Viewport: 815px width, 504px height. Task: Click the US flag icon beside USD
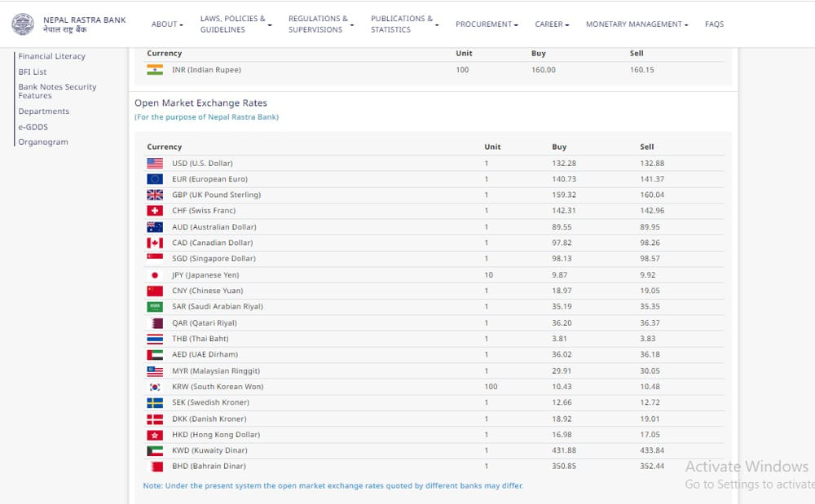click(x=155, y=164)
